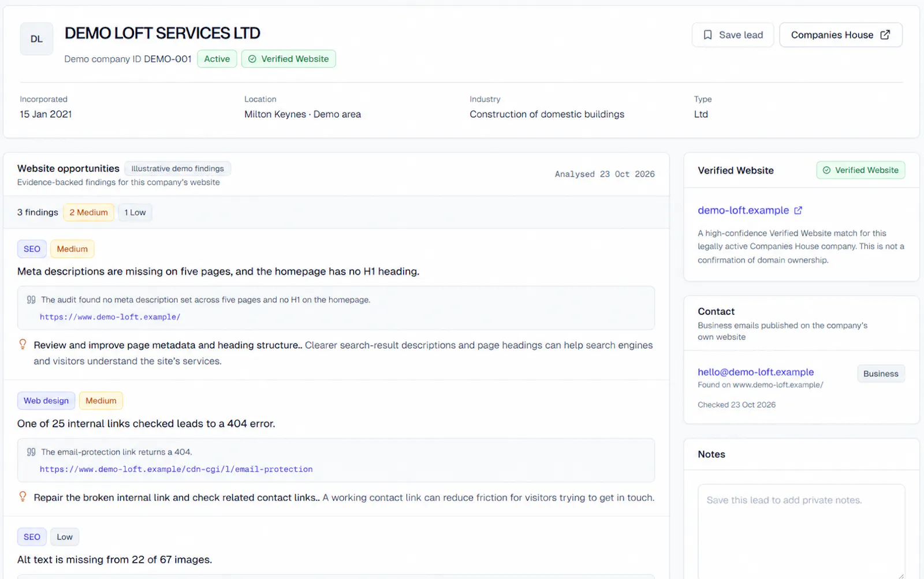Click the external-link icon beside demo-loft.example
Viewport: 924px width, 579px height.
(x=798, y=211)
